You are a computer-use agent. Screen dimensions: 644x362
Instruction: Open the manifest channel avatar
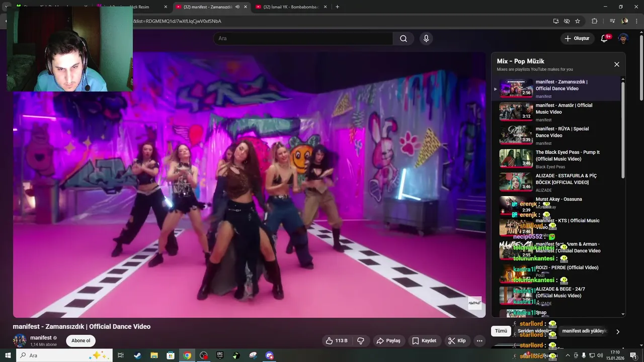coord(20,340)
